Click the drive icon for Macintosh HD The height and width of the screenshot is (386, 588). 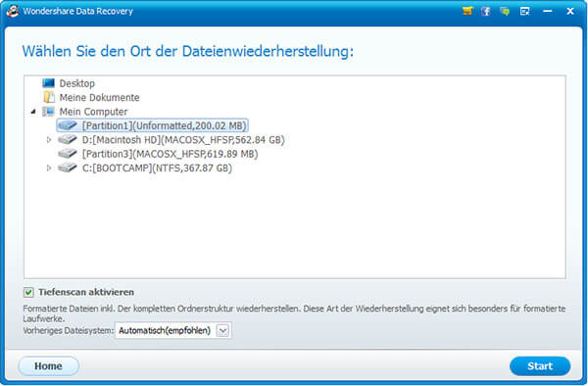click(68, 139)
